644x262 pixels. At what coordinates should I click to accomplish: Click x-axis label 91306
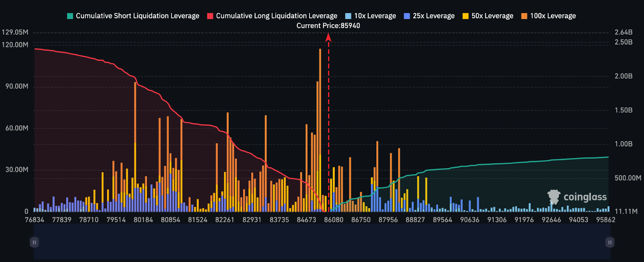[x=497, y=220]
